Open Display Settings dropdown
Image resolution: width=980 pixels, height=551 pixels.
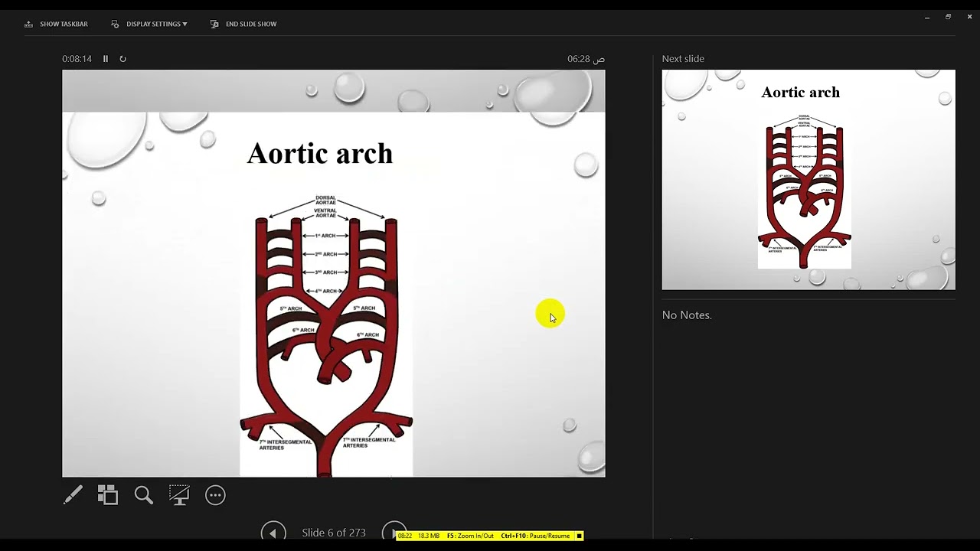click(149, 24)
